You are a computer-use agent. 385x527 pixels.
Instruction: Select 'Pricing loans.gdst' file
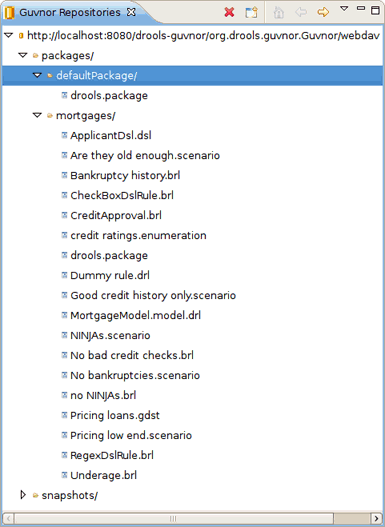[115, 415]
